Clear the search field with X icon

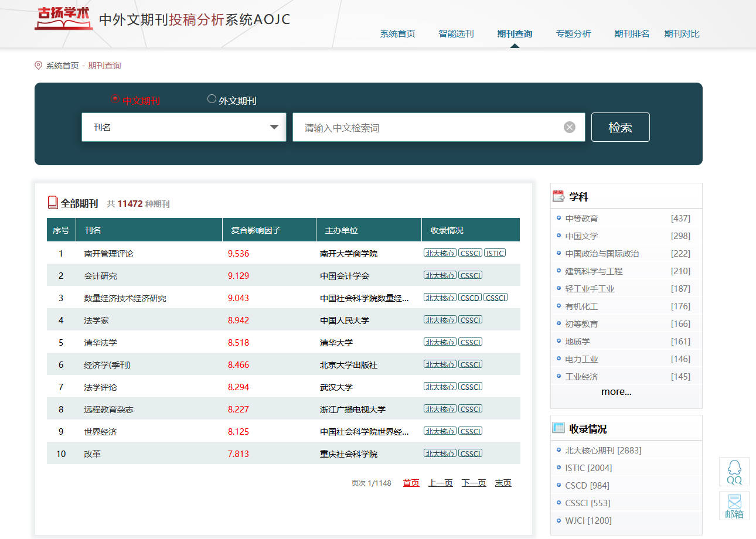click(569, 127)
